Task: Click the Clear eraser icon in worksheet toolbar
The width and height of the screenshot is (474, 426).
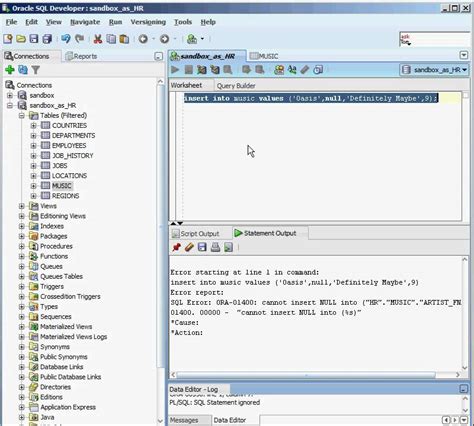Action: [x=305, y=69]
